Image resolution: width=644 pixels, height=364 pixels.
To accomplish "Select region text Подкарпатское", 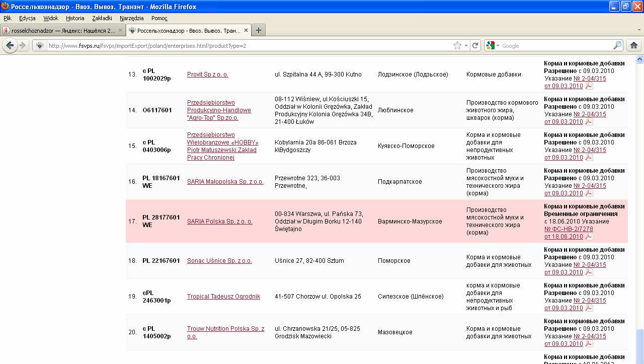I will (400, 182).
